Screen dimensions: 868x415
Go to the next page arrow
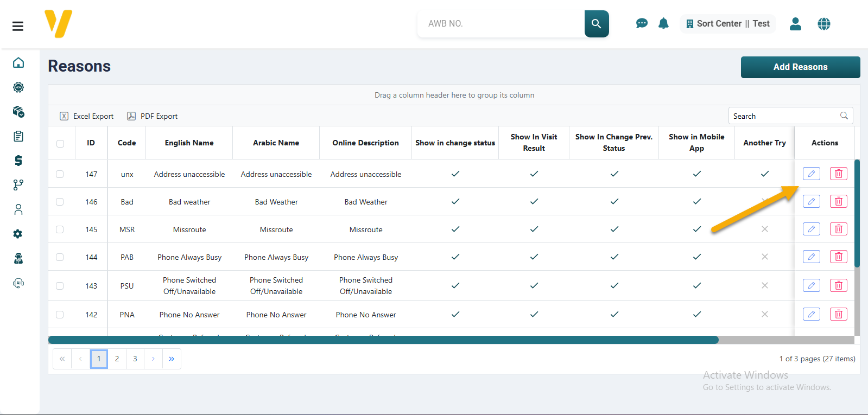click(153, 359)
